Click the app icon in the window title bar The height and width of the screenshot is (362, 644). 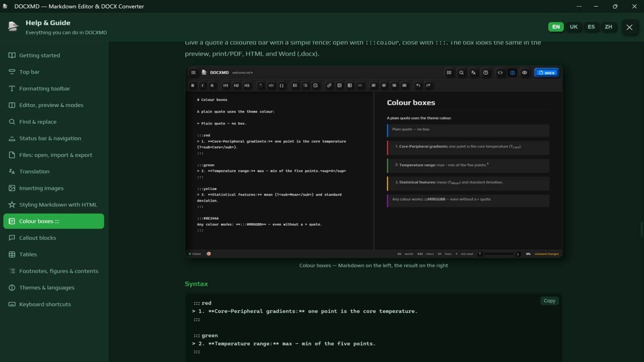pyautogui.click(x=6, y=6)
